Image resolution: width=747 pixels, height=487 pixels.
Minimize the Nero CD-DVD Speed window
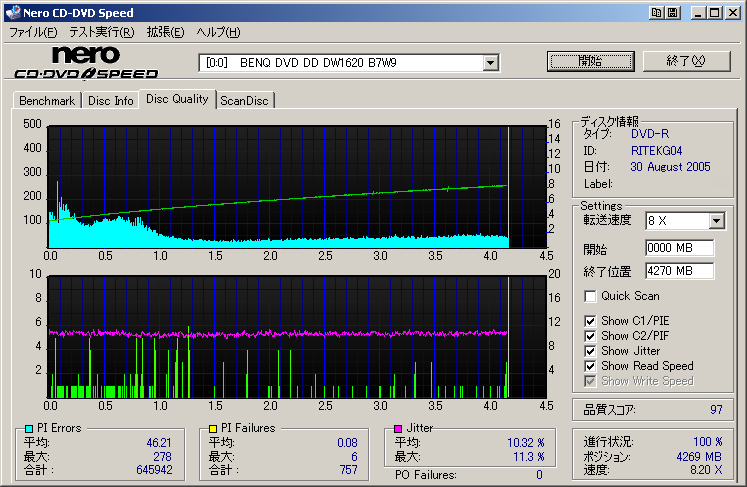coord(698,13)
